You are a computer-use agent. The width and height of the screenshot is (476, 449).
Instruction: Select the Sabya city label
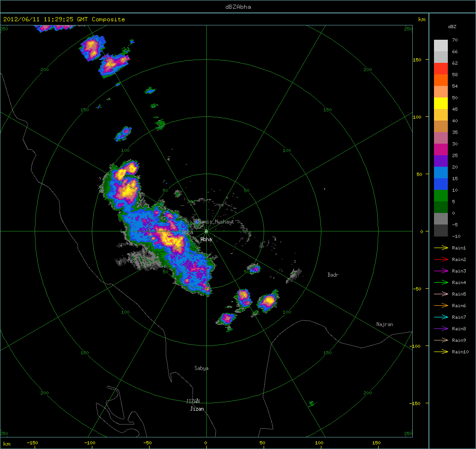click(x=201, y=368)
